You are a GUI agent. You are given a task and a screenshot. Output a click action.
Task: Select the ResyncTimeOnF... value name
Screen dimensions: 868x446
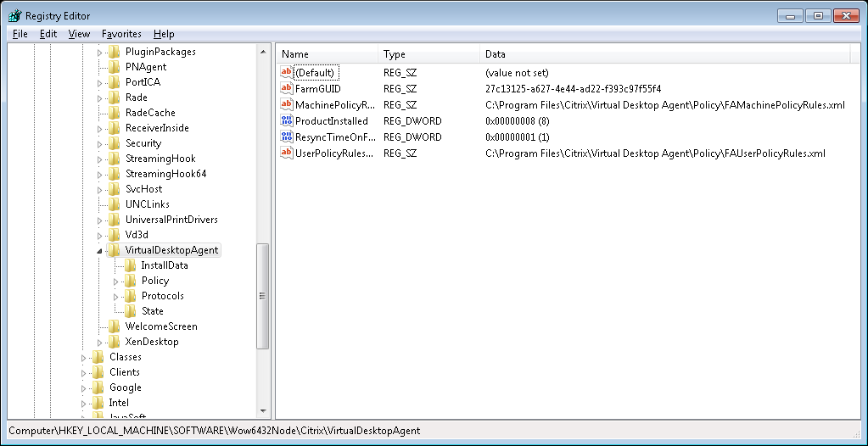point(335,137)
